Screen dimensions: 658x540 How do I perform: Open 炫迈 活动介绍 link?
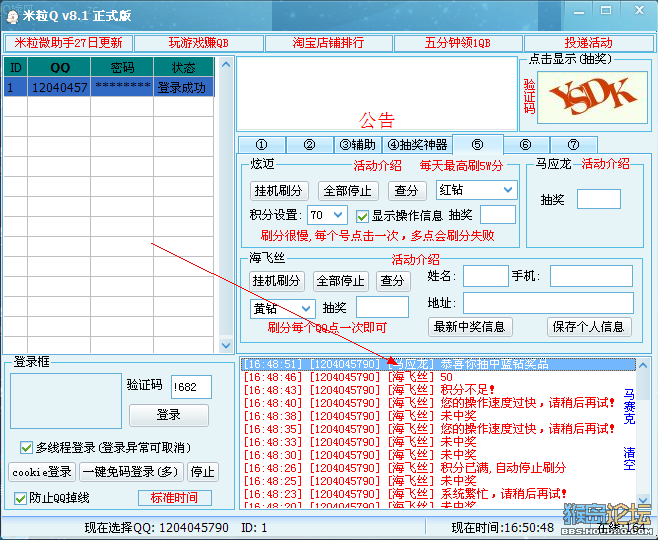coord(378,166)
